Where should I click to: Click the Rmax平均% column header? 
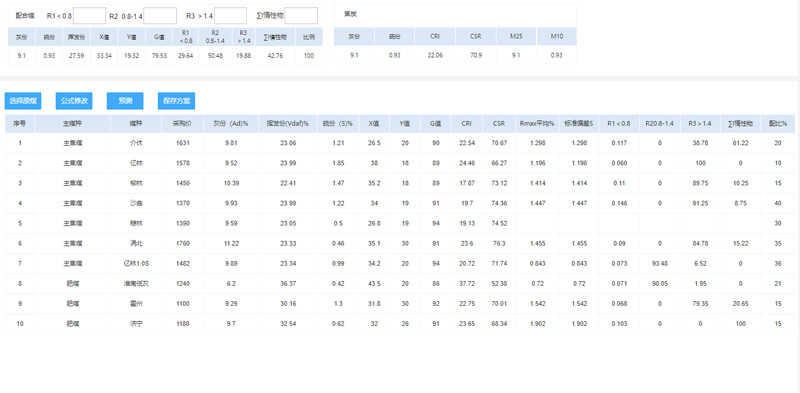click(x=537, y=124)
